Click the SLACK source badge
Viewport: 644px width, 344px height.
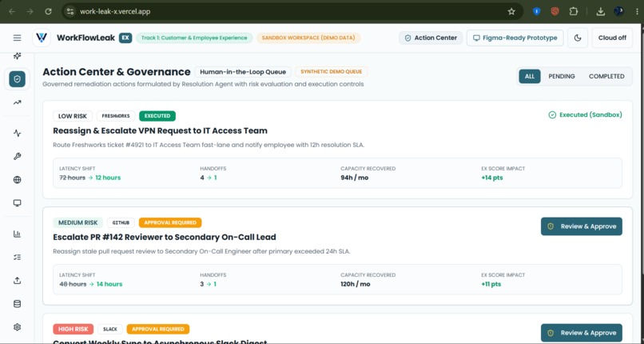[x=110, y=330]
